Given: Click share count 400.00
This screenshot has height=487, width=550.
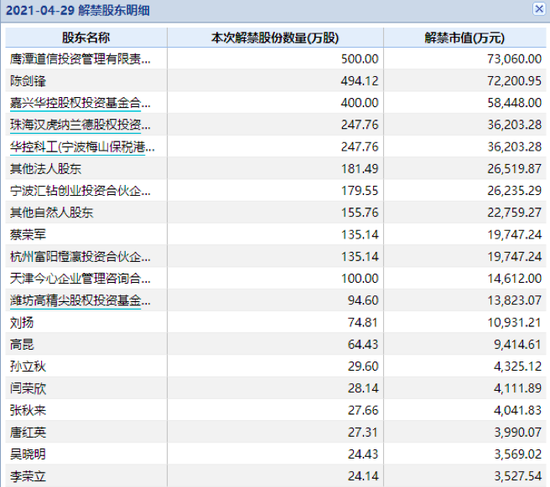Looking at the screenshot, I should (x=360, y=103).
